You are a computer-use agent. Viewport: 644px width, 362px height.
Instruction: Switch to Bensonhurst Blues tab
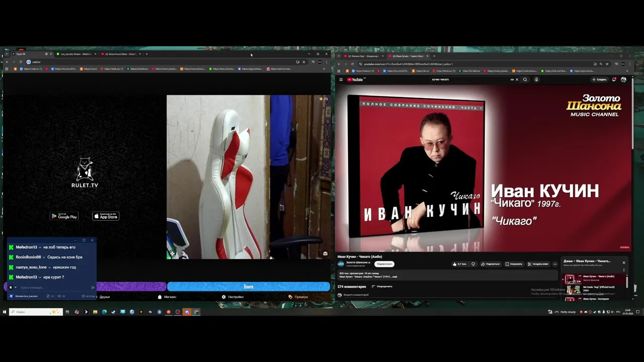pos(120,54)
